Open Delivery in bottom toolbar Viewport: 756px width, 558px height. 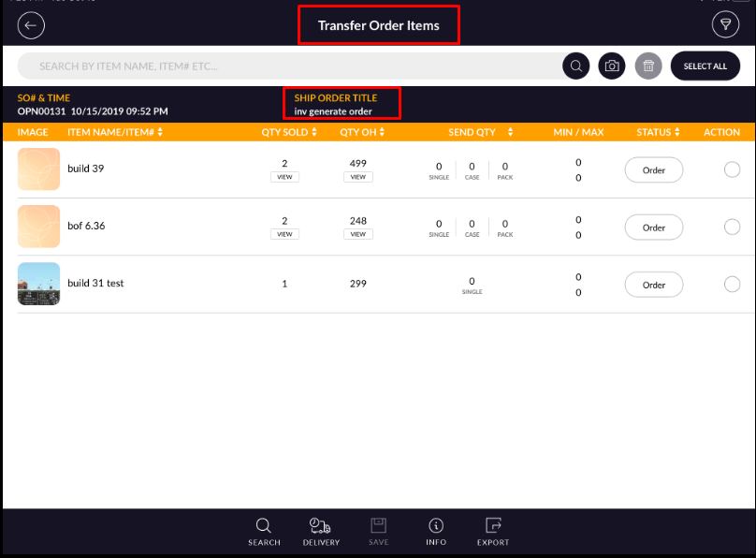[321, 531]
